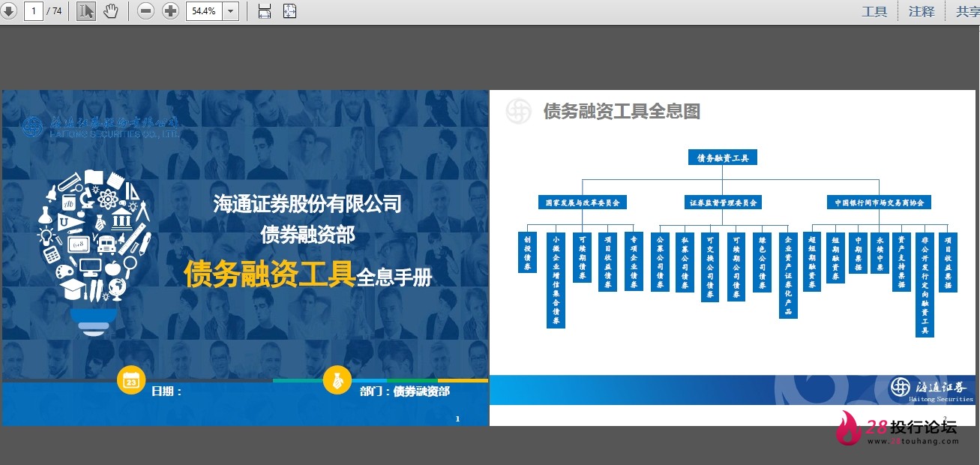Open the 工具 (Tools) pane

[874, 11]
